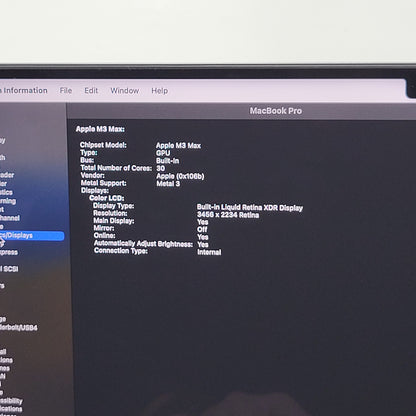This screenshot has height=416, width=416.
Task: Click the MacBook Pro window title
Action: [x=276, y=111]
